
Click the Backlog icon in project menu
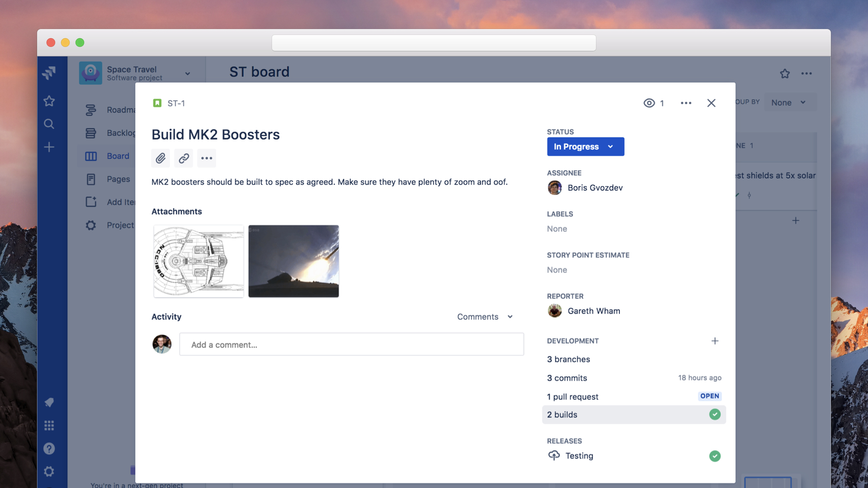(91, 133)
